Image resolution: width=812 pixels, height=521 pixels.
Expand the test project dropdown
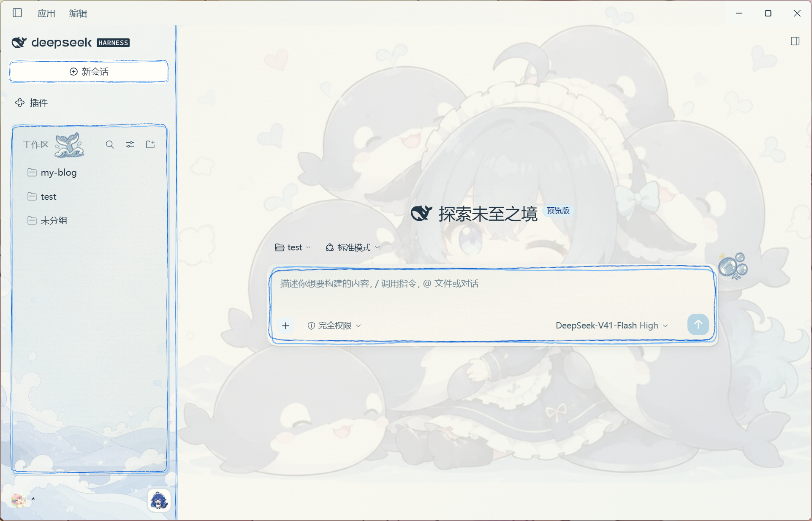coord(293,247)
